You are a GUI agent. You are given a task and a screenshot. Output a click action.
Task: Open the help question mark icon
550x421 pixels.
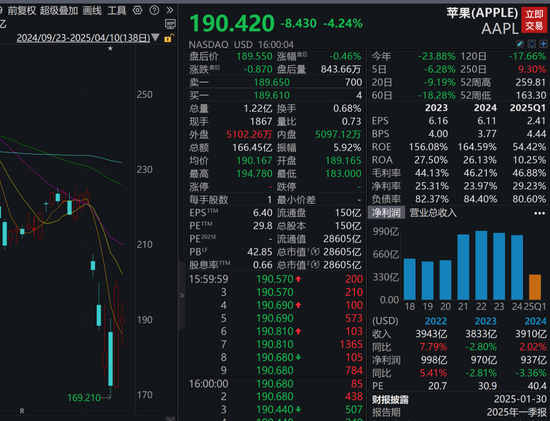tap(154, 11)
